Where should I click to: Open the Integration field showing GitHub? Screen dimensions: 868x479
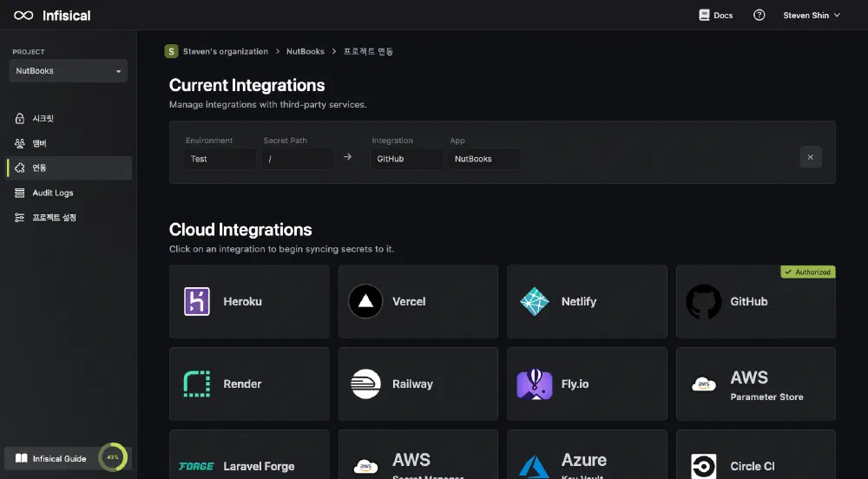pyautogui.click(x=406, y=159)
